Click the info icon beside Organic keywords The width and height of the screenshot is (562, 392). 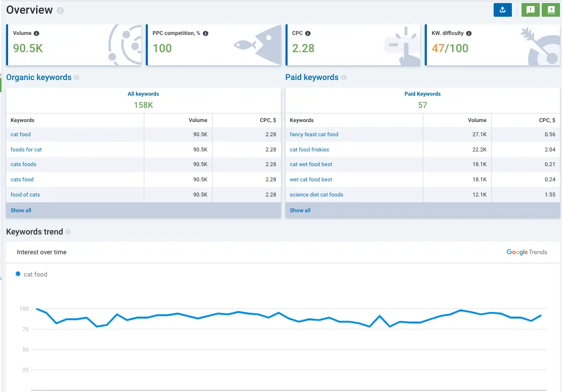[x=76, y=77]
